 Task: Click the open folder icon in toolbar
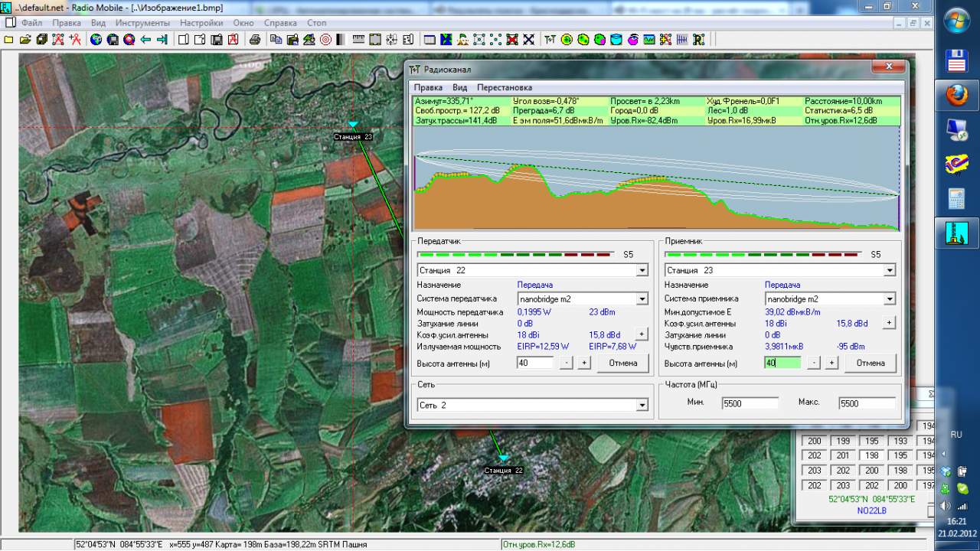point(24,40)
